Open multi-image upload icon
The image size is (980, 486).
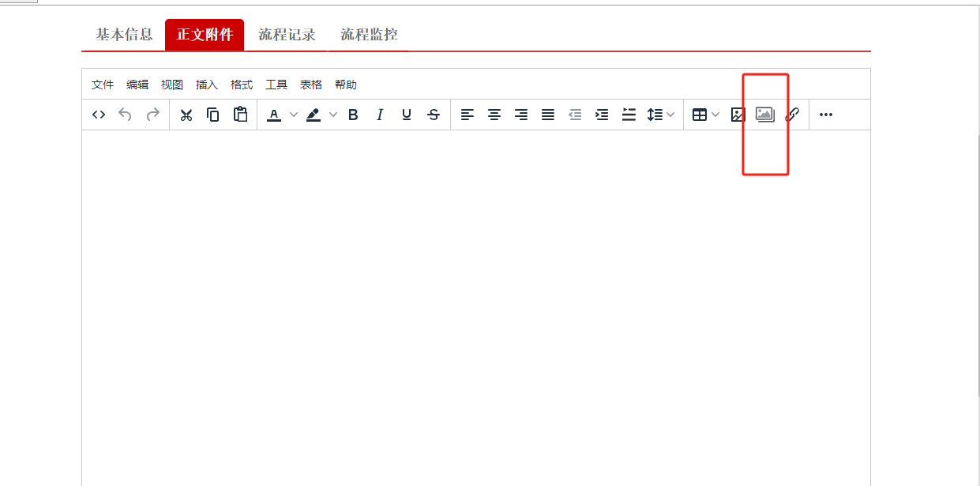click(x=765, y=115)
